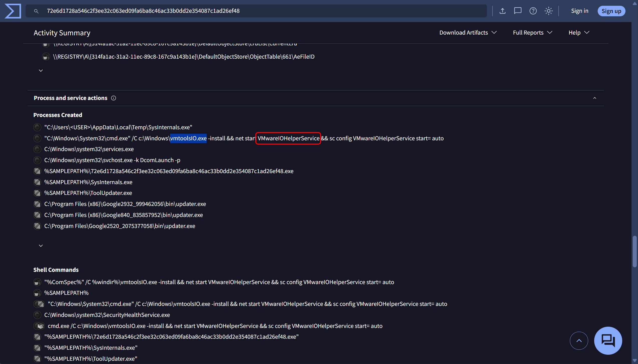638x364 pixels.
Task: Open the notifications comment icon
Action: 518,11
